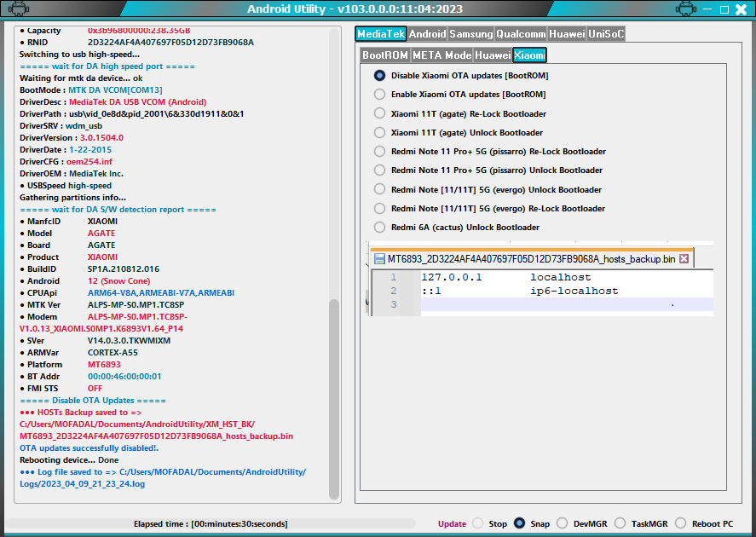Click the Update link
This screenshot has height=537, width=756.
pyautogui.click(x=453, y=524)
